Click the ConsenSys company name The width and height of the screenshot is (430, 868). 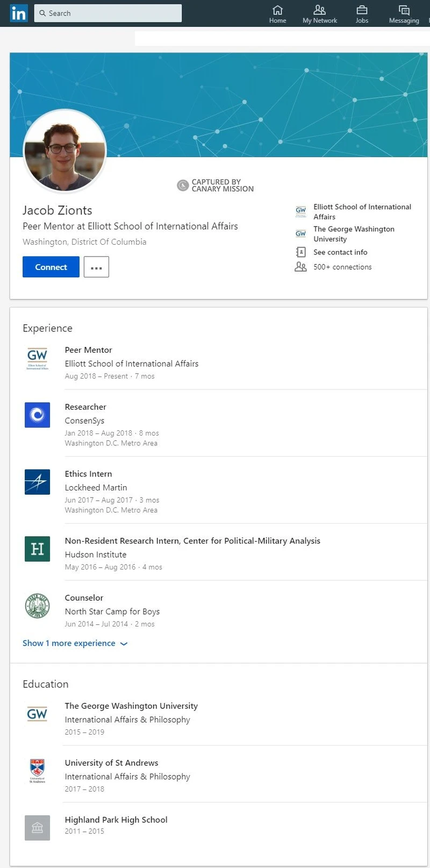(84, 421)
